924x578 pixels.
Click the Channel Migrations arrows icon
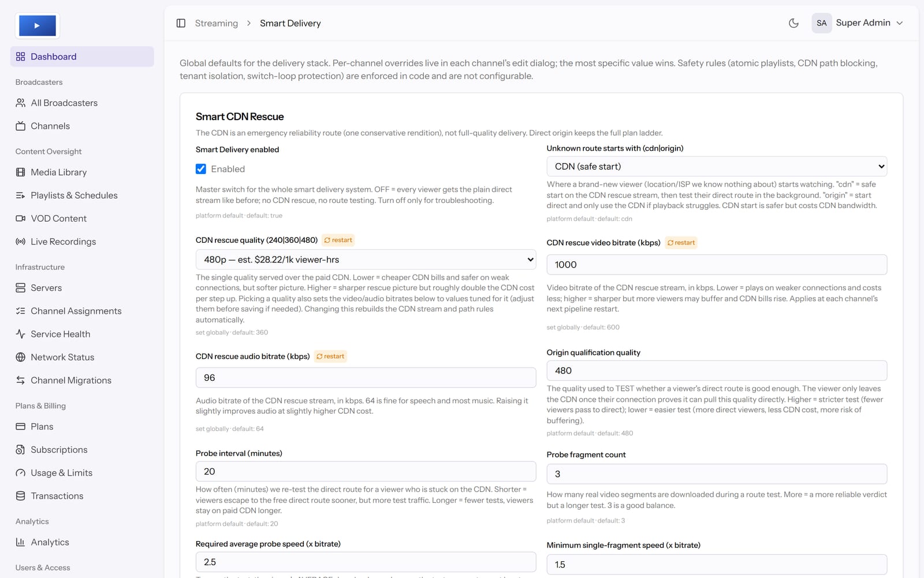point(21,380)
